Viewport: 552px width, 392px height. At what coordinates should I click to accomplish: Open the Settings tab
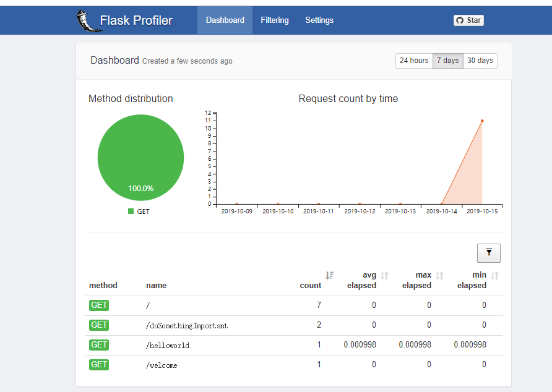(x=319, y=20)
